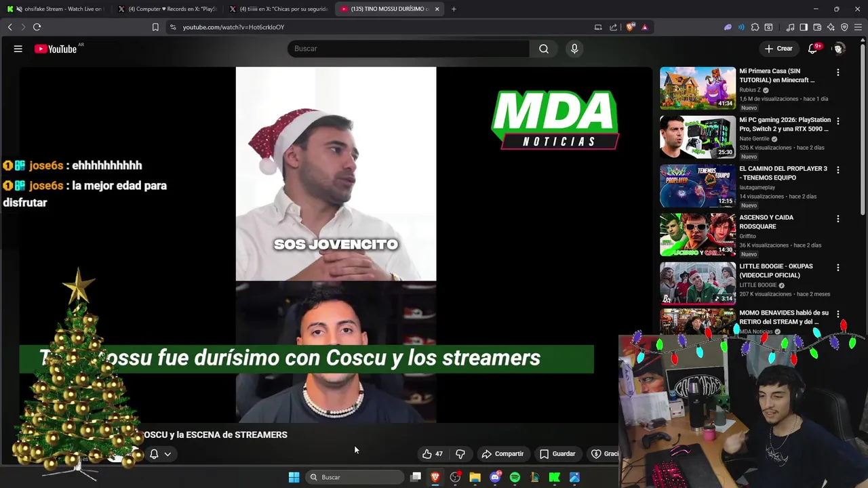Click the Crear button

pos(778,49)
